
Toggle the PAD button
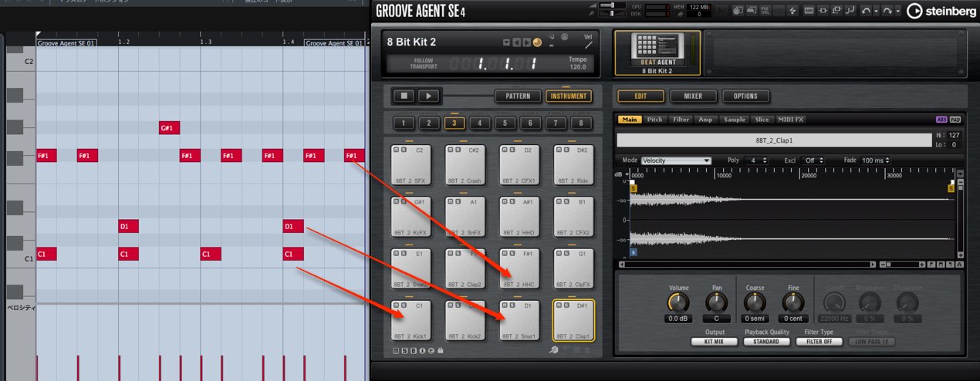[955, 120]
